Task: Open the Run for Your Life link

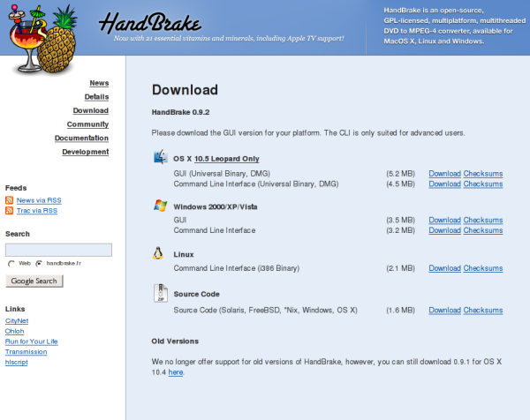Action: coord(32,341)
